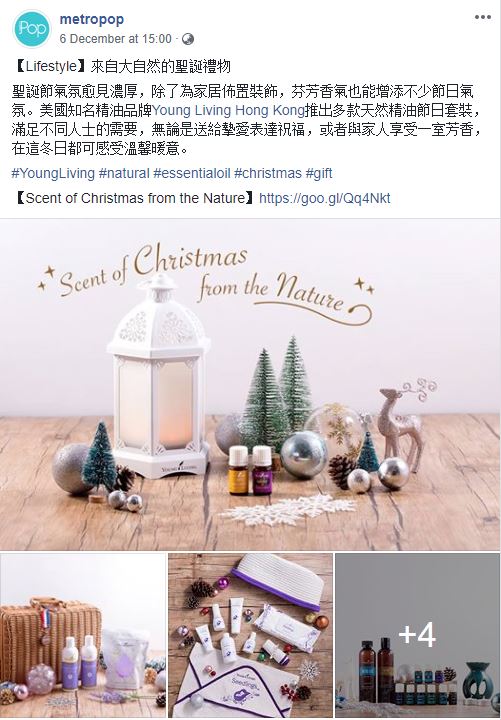The image size is (501, 720).
Task: Click the Scent of Christmas banner text
Action: [207, 282]
